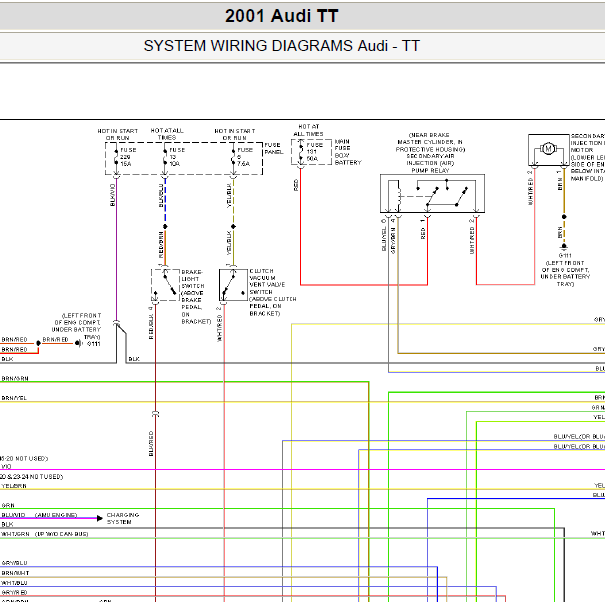The image size is (605, 602).
Task: Click the "HOT IN START OR RUN" label above Fuse 6
Action: pos(235,135)
